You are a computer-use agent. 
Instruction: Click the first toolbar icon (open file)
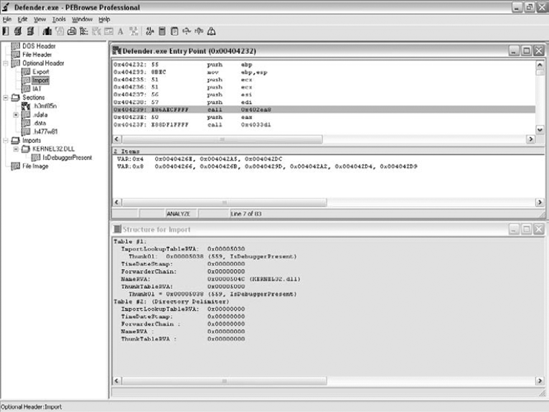point(6,32)
